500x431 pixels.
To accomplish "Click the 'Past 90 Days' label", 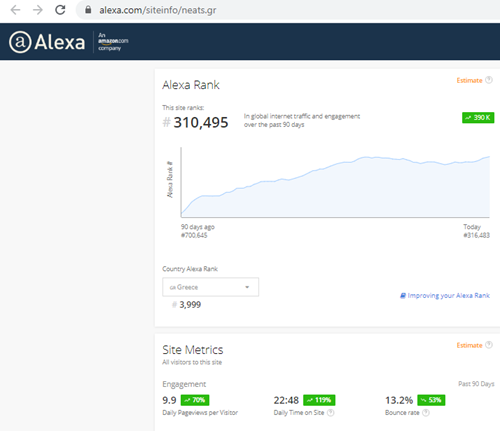I will click(476, 384).
